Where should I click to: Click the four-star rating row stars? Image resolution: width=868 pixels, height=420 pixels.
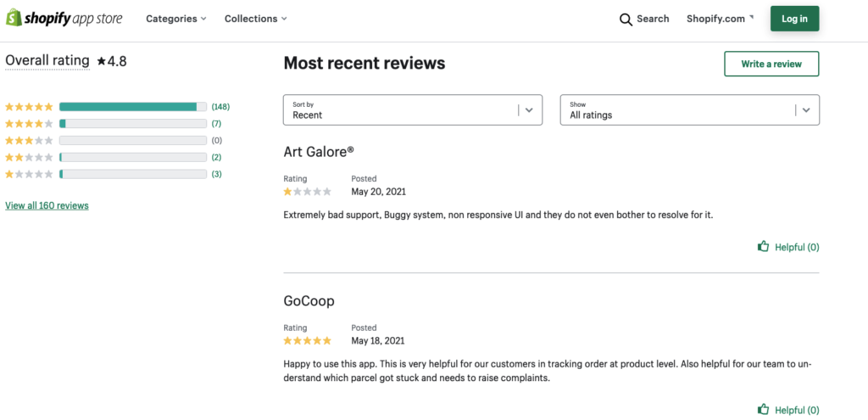[29, 124]
